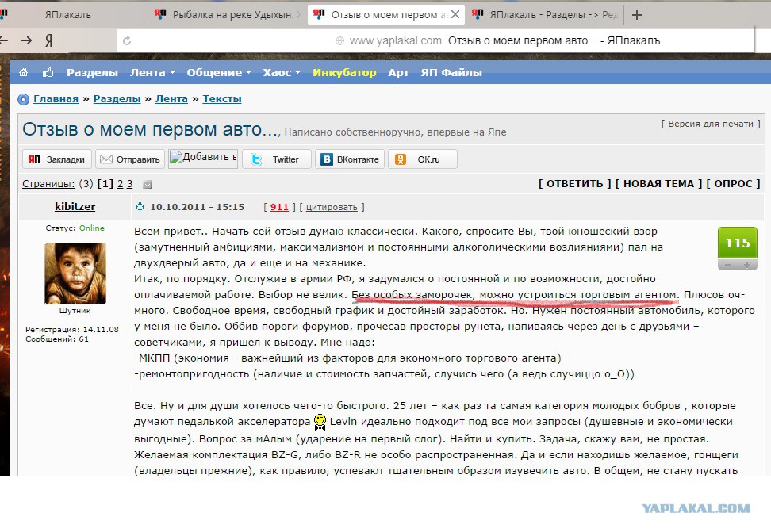Downvote the post with minus button
Screen dimensions: 771x532
(x=727, y=265)
